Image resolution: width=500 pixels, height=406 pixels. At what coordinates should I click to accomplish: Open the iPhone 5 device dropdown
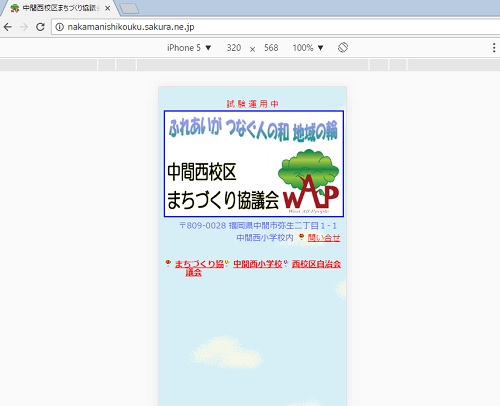(x=189, y=48)
